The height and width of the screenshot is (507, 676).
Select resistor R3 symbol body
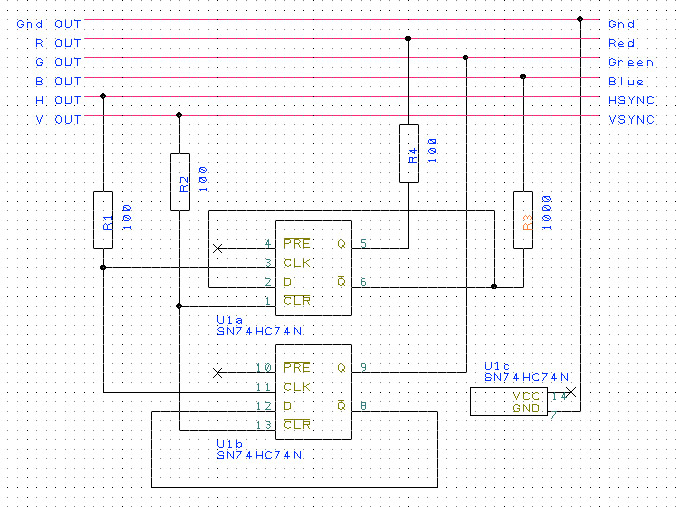[522, 219]
